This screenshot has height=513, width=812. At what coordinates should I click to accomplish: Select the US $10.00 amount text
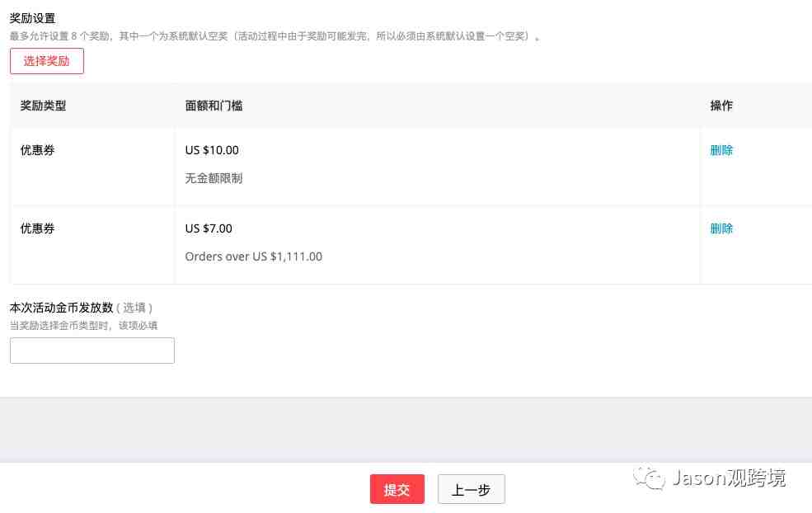212,150
